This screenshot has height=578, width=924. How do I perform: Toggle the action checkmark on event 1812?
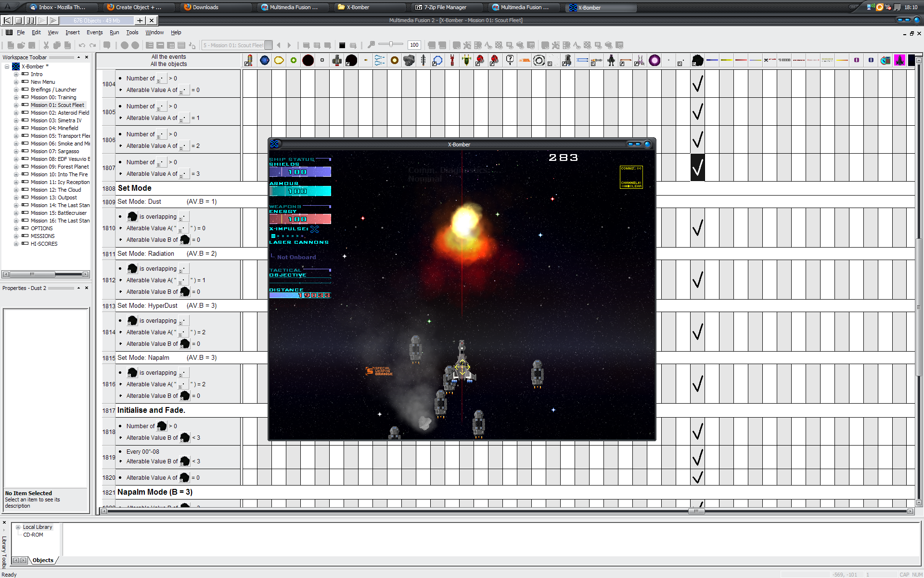[x=697, y=280]
